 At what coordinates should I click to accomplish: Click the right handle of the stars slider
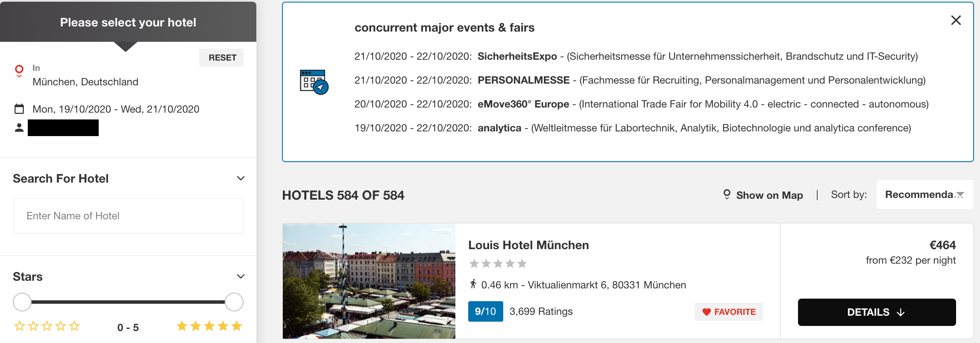234,302
